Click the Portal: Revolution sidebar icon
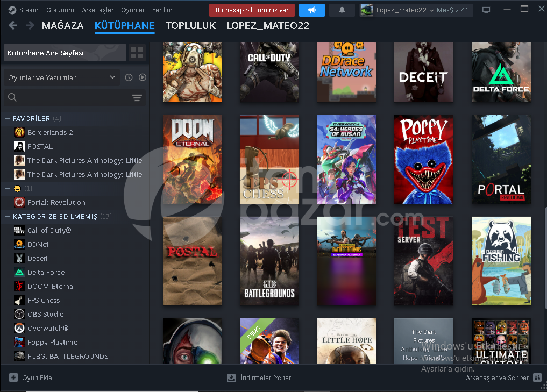Screen dimensions: 547x392 pos(19,202)
